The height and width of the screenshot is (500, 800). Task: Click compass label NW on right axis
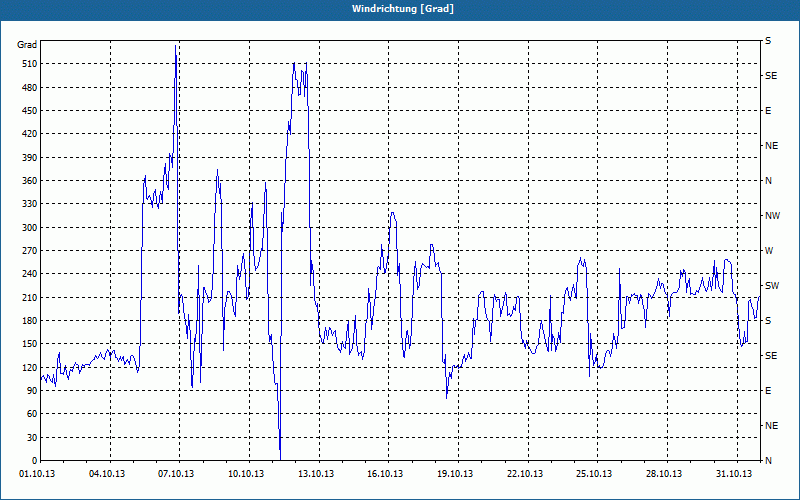[772, 216]
